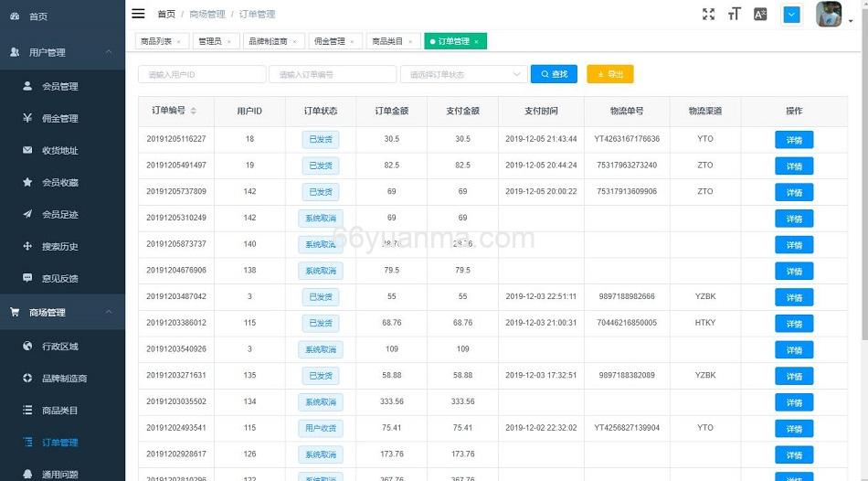Click the paper plane icon beside 会员足迹
The image size is (868, 481).
[27, 214]
